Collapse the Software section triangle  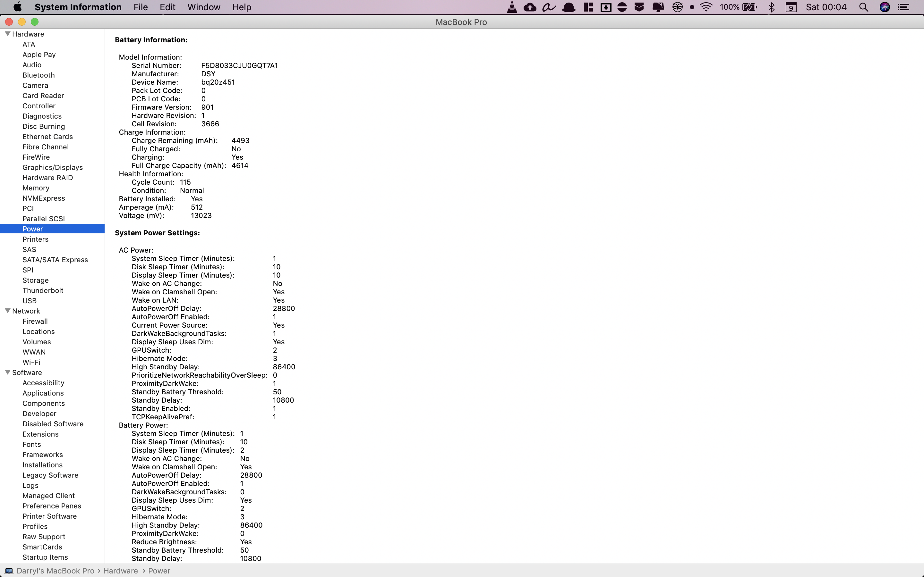coord(7,372)
